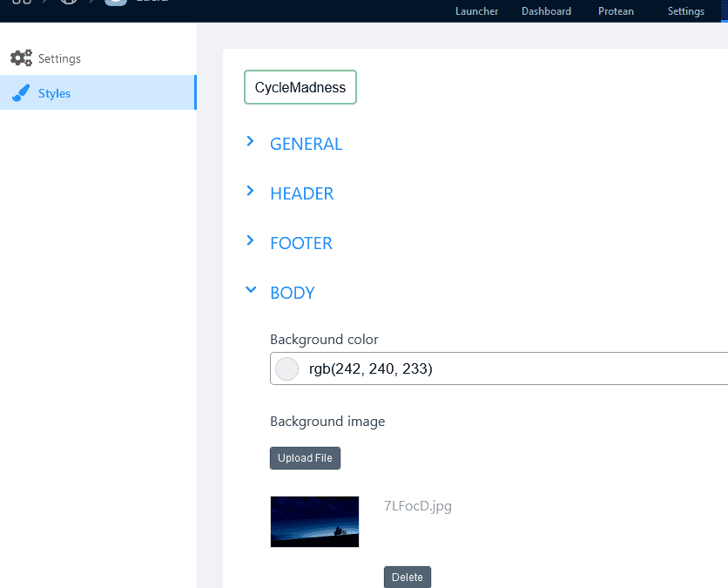Open the Settings label in the left sidebar

tap(59, 58)
